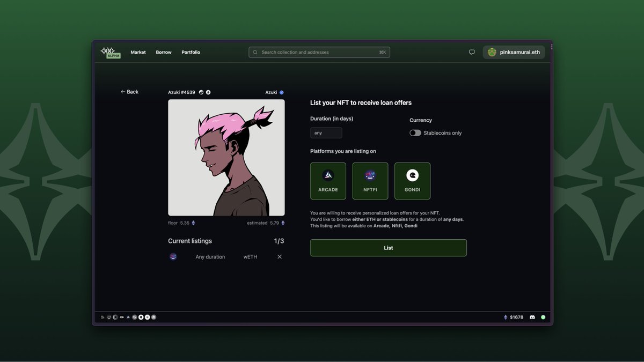Click the ETH icon beside floor 5.35
This screenshot has height=362, width=644.
click(x=194, y=223)
